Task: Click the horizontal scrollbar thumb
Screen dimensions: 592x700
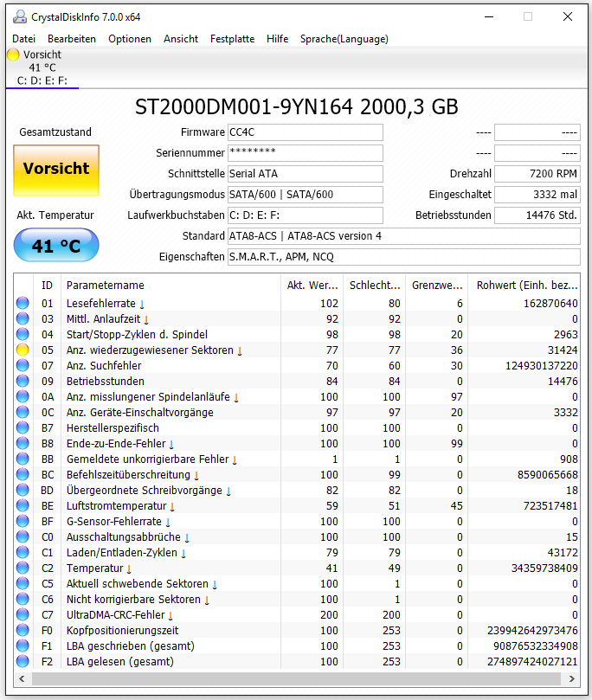Action: (296, 678)
